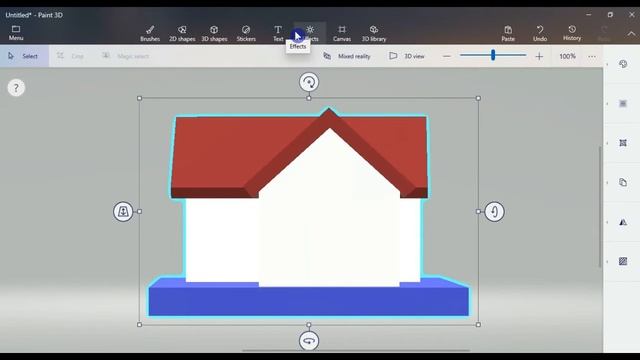The width and height of the screenshot is (640, 360).
Task: Undo the last action
Action: [540, 33]
